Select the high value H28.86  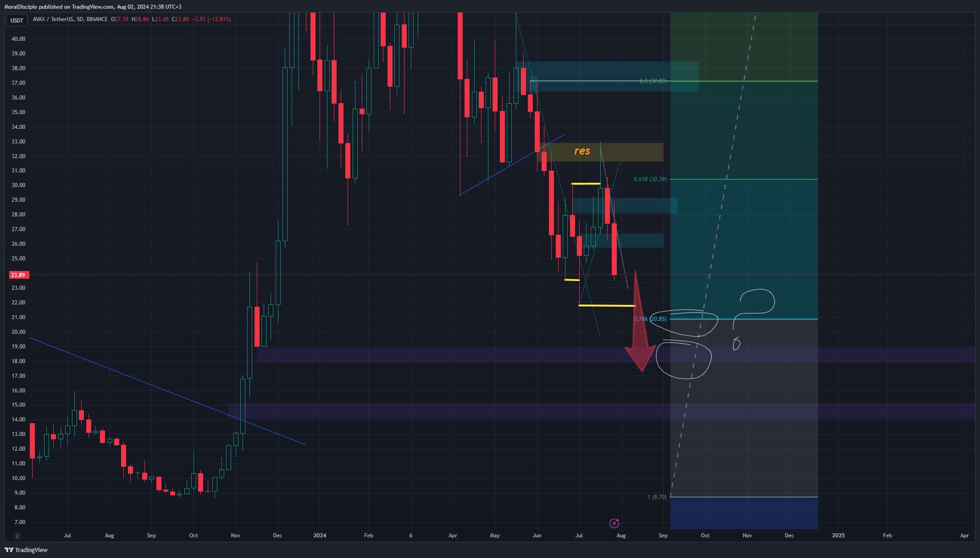[x=140, y=19]
